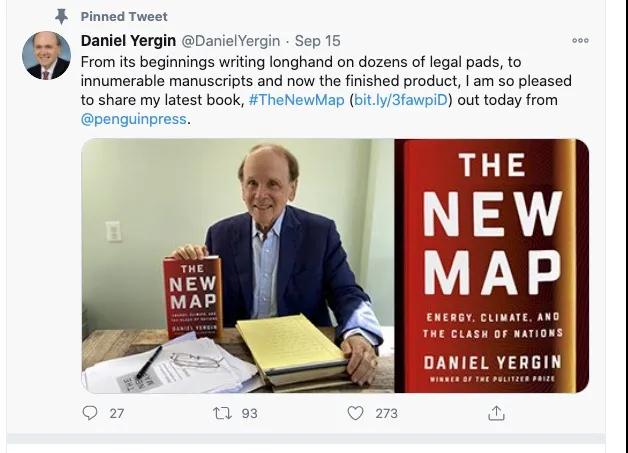Like the tweet with heart icon
The width and height of the screenshot is (628, 453).
pyautogui.click(x=355, y=413)
